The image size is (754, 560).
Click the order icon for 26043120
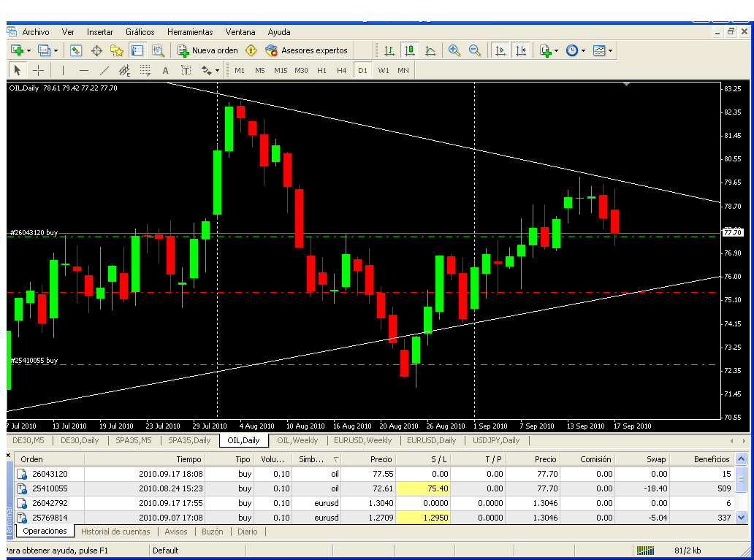(22, 474)
